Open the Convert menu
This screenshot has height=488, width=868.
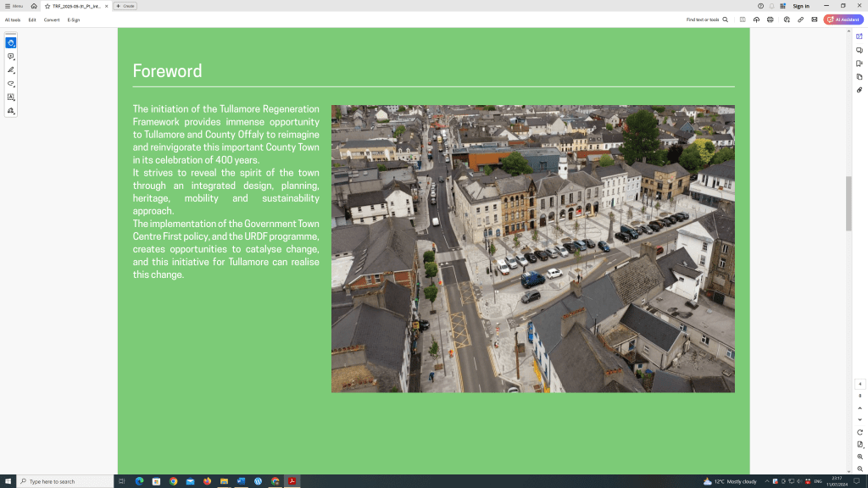[x=52, y=19]
